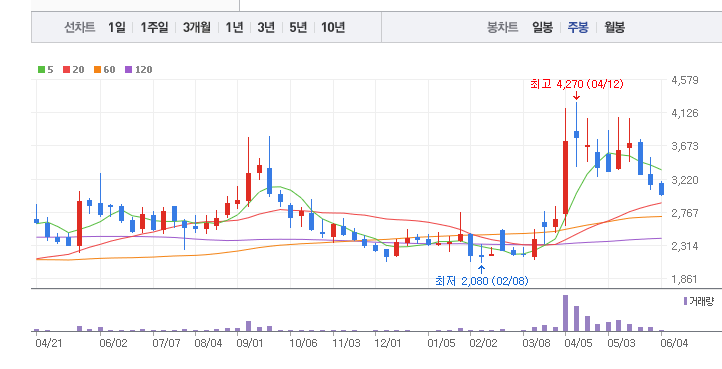Choose the 1년 line chart range
This screenshot has width=722, height=369.
click(x=234, y=28)
